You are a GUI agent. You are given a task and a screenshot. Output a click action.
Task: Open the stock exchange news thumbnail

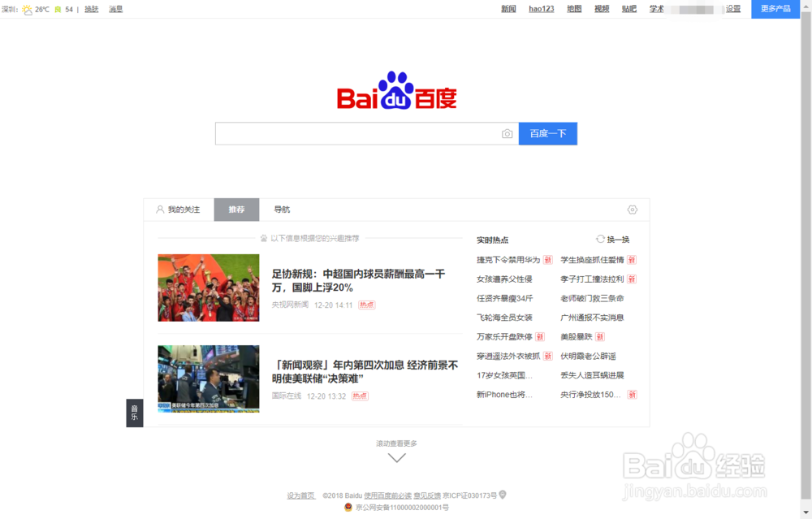209,378
